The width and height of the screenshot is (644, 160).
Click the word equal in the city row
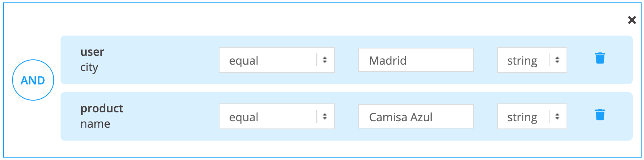tap(244, 61)
